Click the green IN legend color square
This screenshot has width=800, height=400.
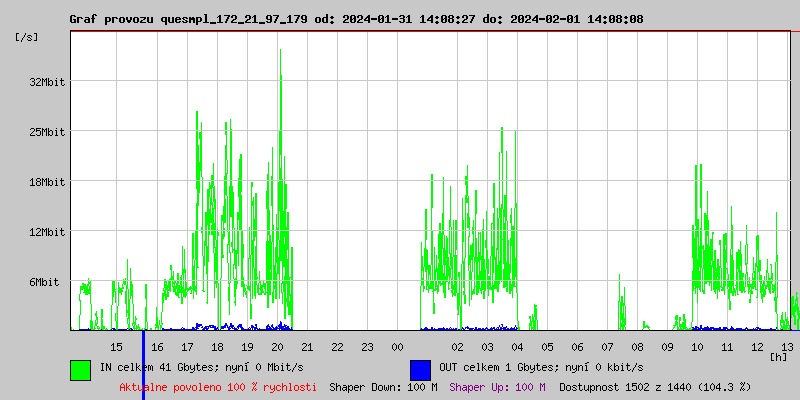tap(80, 369)
